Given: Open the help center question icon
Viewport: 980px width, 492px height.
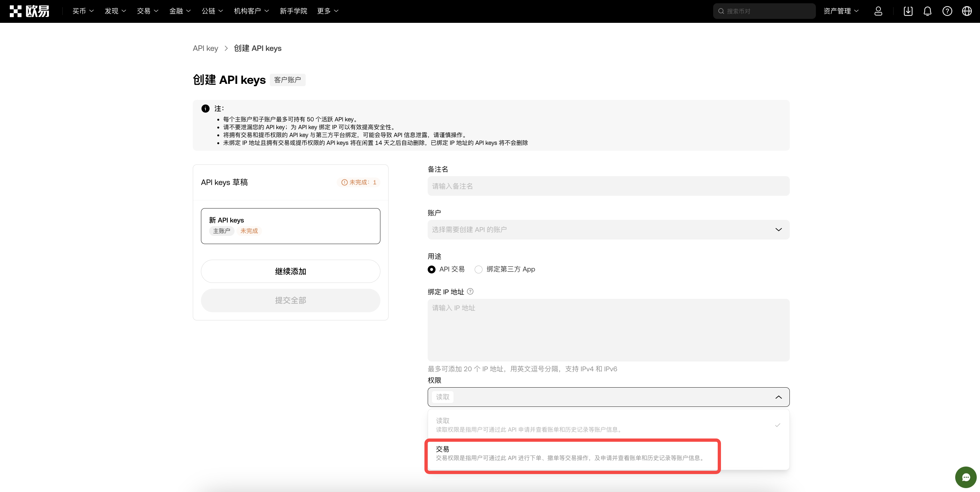Looking at the screenshot, I should (x=947, y=11).
